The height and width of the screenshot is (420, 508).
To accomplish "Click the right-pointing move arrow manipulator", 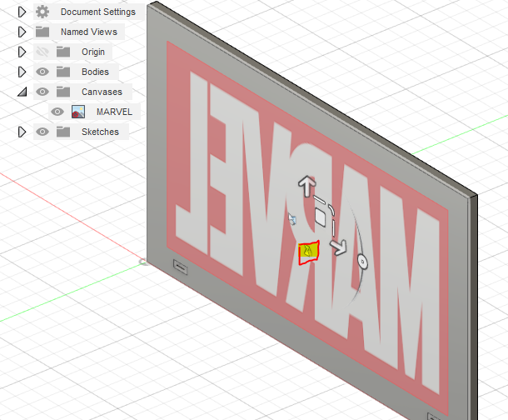I will (339, 247).
